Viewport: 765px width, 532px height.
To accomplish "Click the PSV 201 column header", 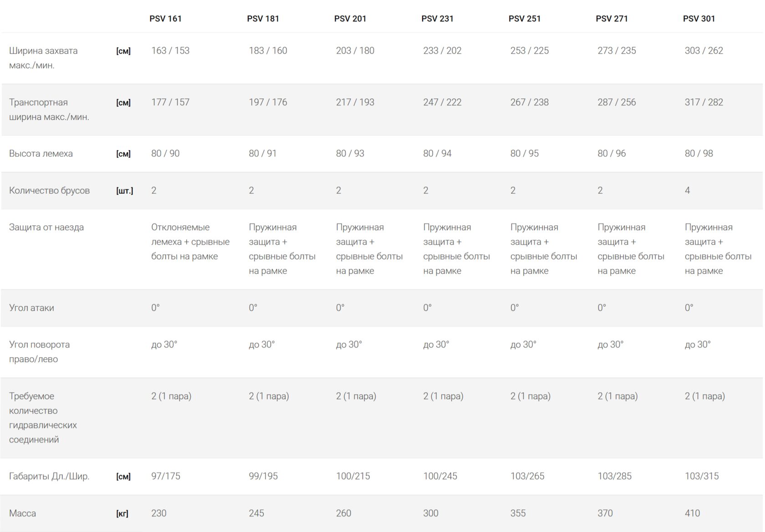I will [350, 19].
